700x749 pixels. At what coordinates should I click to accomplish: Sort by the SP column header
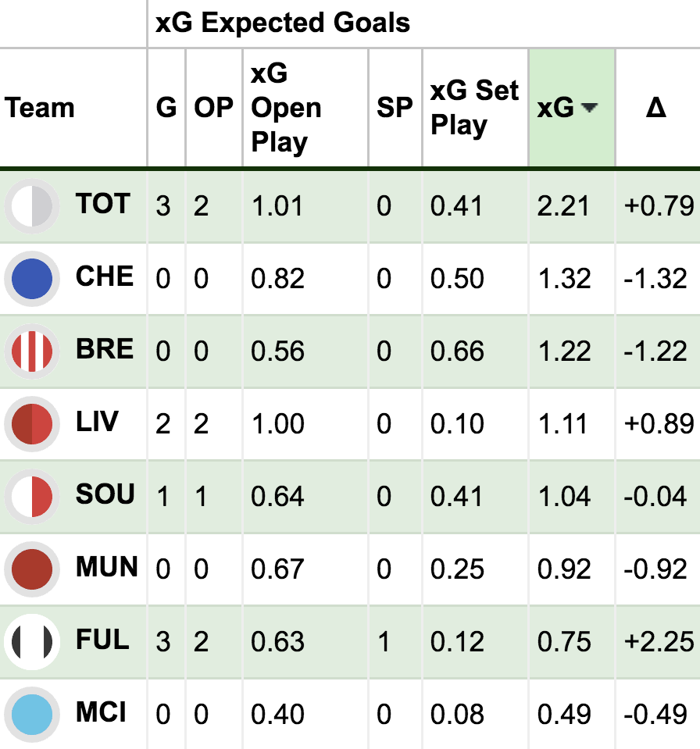(395, 108)
